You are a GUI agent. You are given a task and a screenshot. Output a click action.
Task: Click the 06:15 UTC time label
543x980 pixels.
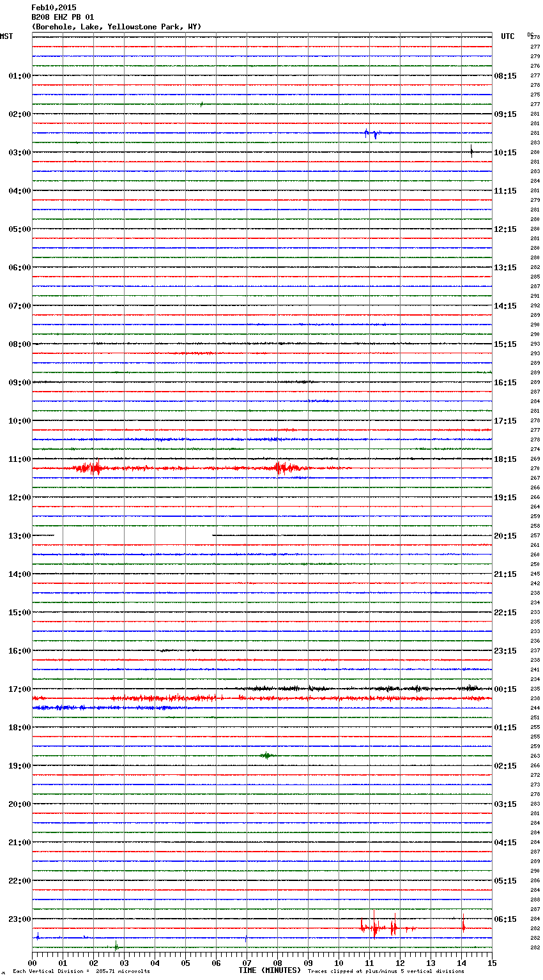(505, 919)
